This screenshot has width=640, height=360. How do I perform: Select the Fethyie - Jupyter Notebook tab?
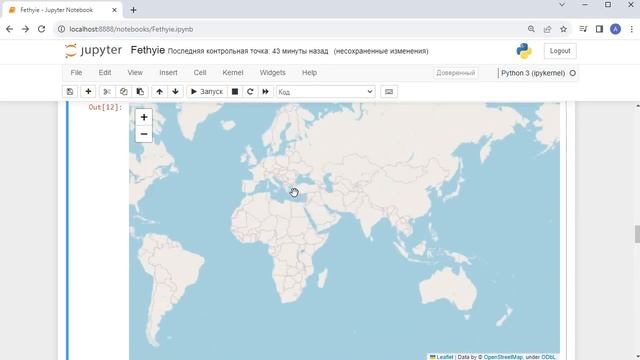click(63, 10)
